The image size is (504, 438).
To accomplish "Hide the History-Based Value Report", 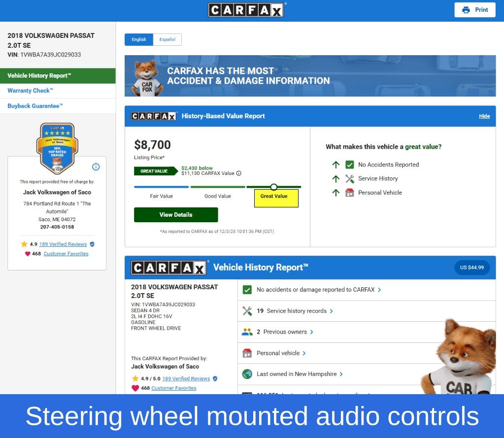I will click(484, 116).
